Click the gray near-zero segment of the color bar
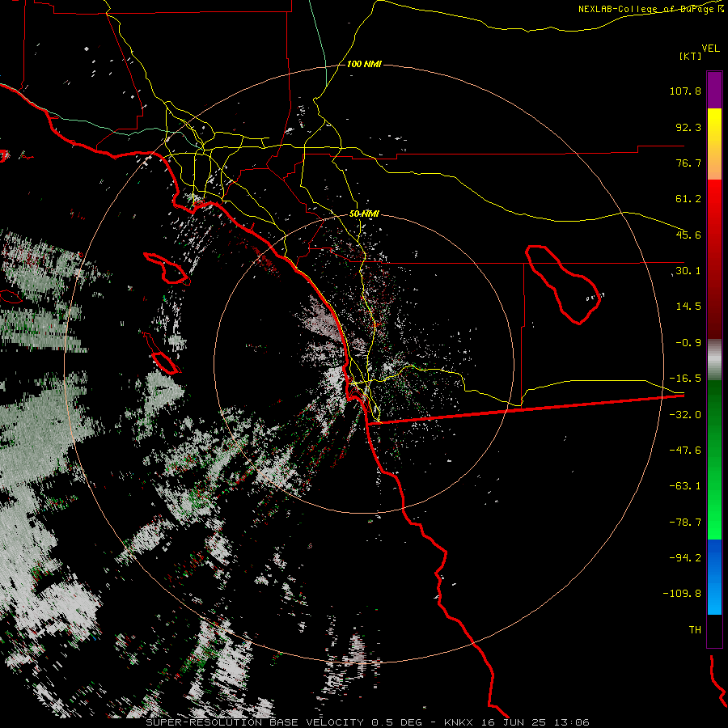 [x=714, y=360]
